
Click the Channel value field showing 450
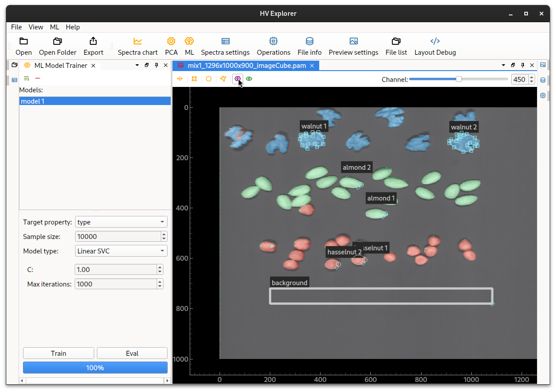point(519,79)
